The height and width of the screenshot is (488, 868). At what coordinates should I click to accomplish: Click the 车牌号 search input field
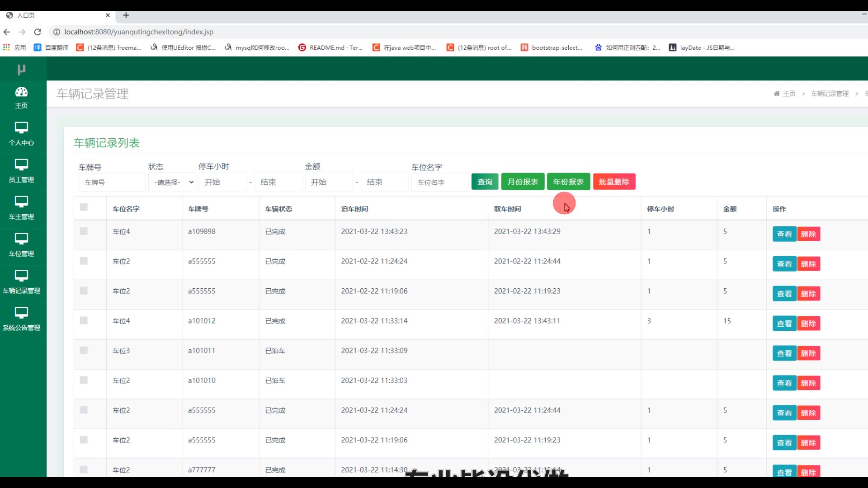click(112, 183)
